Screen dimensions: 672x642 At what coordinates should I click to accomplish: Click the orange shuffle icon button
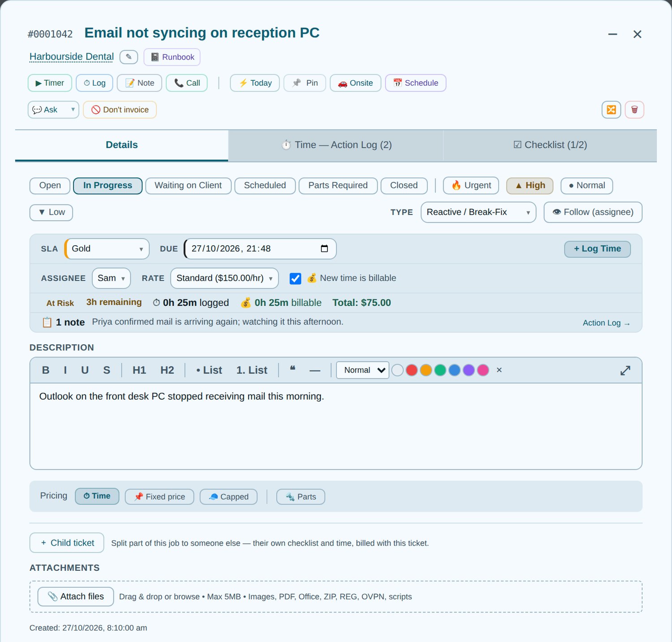point(612,110)
